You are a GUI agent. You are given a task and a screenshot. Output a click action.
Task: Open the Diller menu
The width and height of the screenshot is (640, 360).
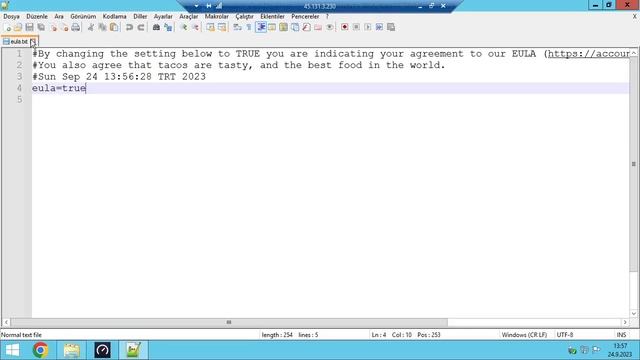(x=140, y=17)
